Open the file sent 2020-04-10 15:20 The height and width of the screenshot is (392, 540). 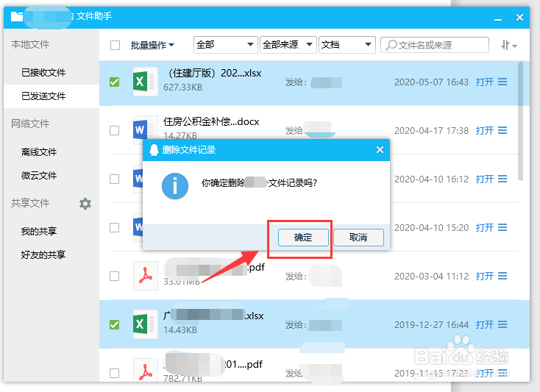(485, 227)
